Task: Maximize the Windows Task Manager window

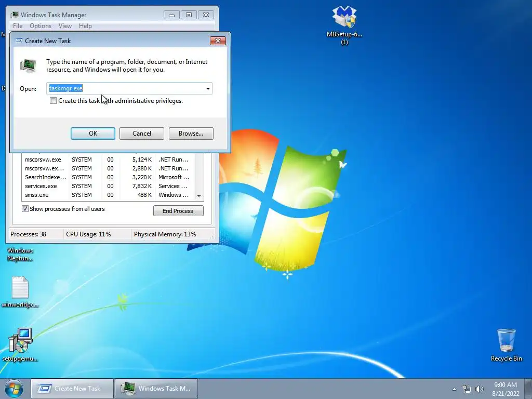Action: pos(189,15)
